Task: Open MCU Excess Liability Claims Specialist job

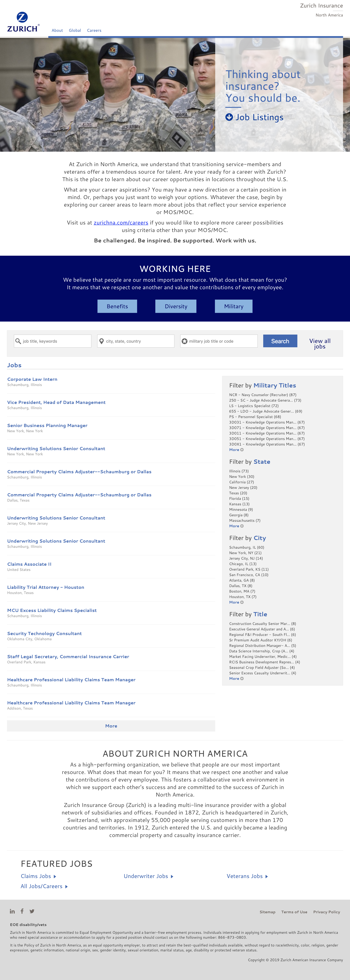Action: [52, 611]
